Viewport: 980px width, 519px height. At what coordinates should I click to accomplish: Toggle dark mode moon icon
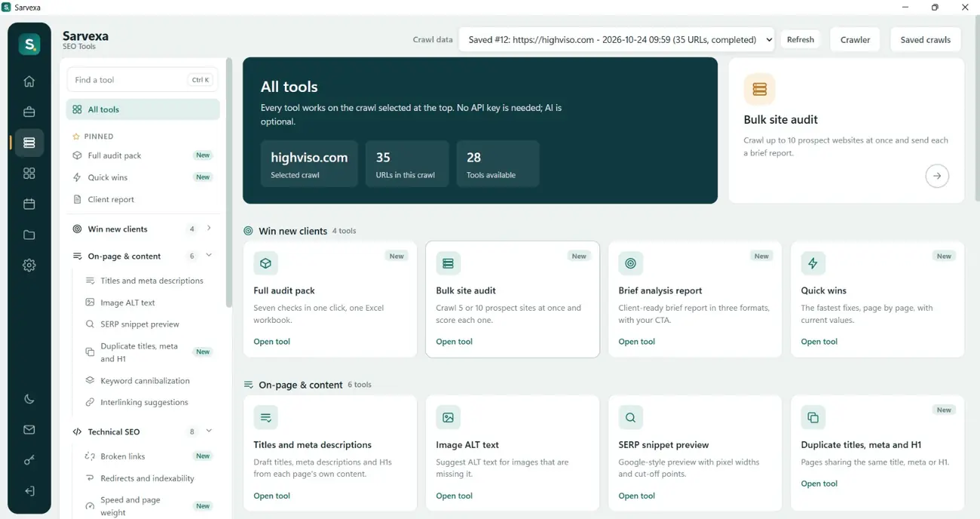coord(29,399)
